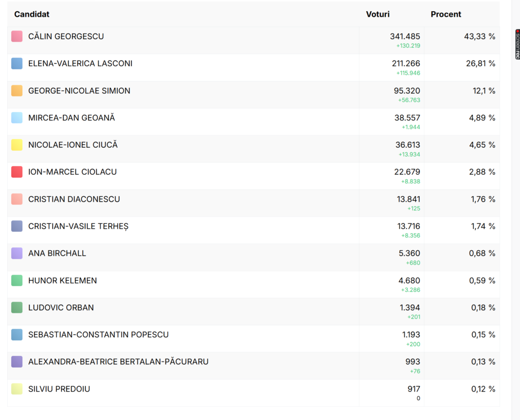Viewport: 520px width, 420px height.
Task: Click the percentage 0,15 %
Action: pyautogui.click(x=483, y=335)
